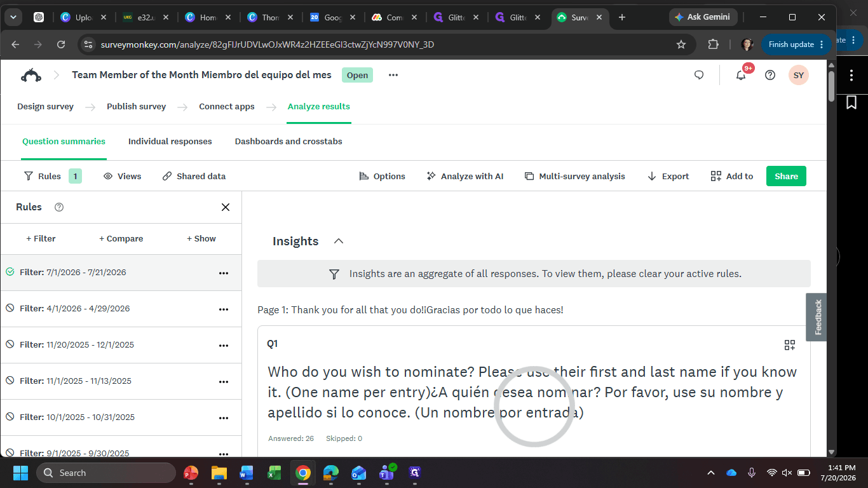Viewport: 868px width, 488px height.
Task: Close the Rules panel
Action: click(x=225, y=207)
